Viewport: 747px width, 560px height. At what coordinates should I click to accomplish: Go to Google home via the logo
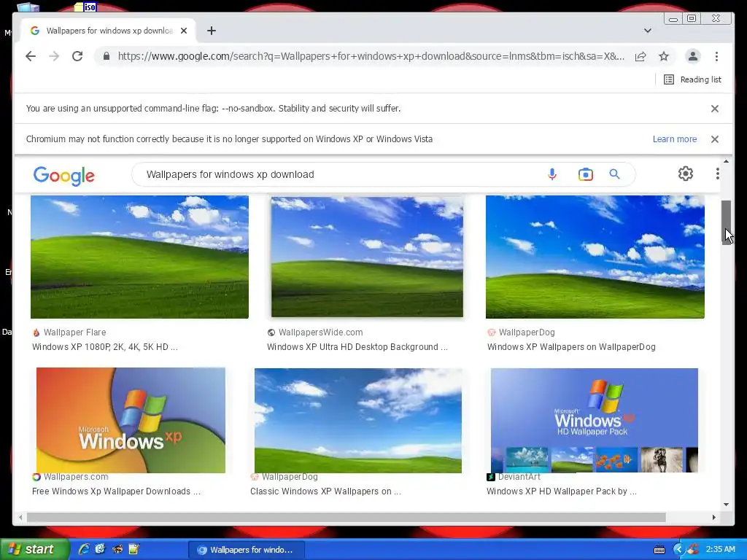tap(64, 176)
